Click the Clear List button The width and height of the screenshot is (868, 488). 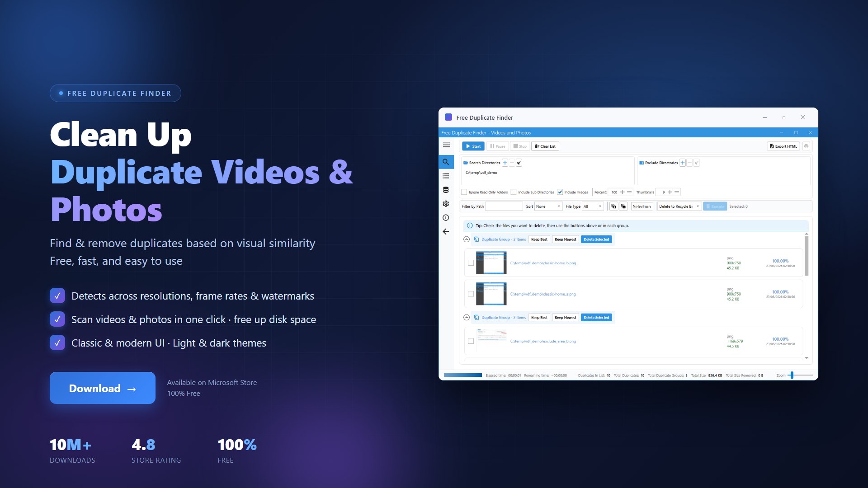point(545,146)
